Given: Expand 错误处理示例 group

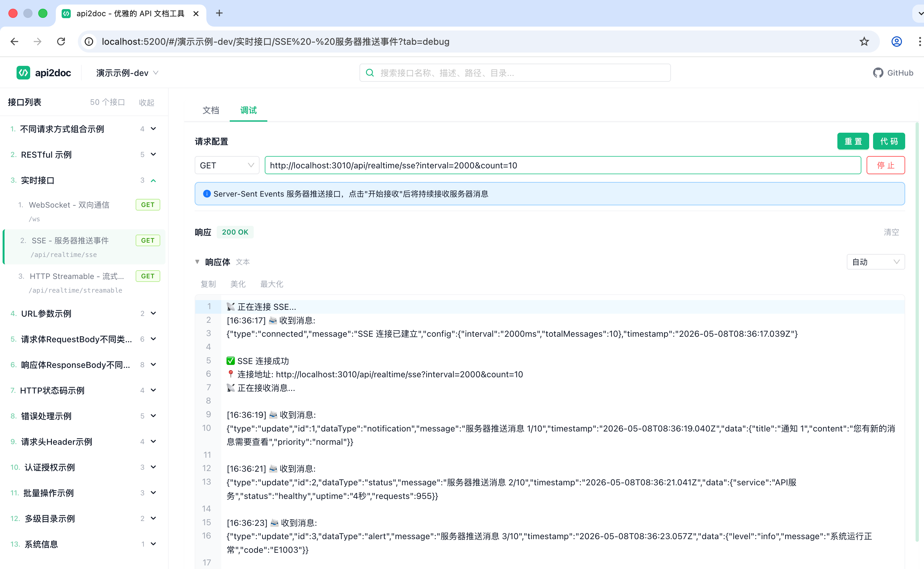Looking at the screenshot, I should coord(153,416).
